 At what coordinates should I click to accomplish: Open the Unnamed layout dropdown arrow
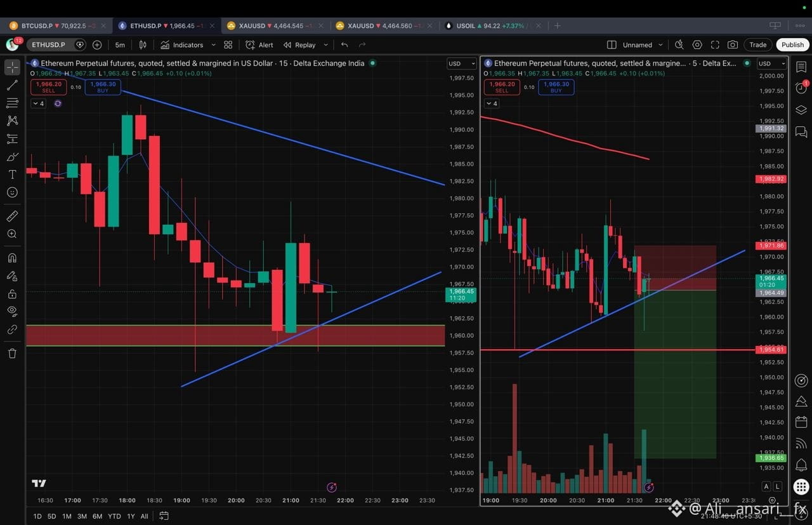[660, 45]
